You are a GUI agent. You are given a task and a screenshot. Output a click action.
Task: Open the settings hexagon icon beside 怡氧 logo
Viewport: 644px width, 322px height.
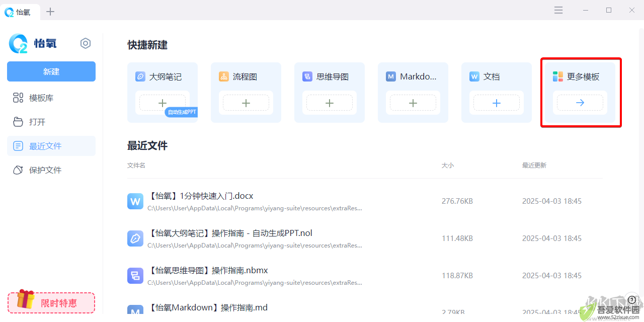[86, 43]
